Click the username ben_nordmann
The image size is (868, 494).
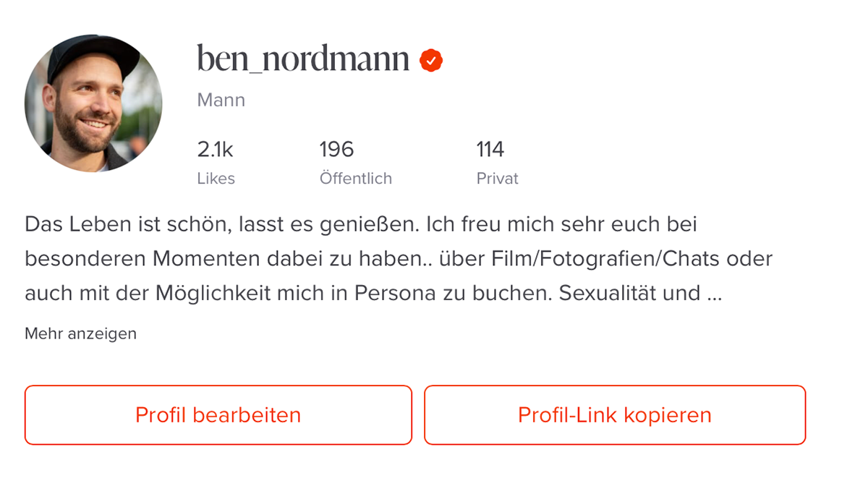click(303, 59)
